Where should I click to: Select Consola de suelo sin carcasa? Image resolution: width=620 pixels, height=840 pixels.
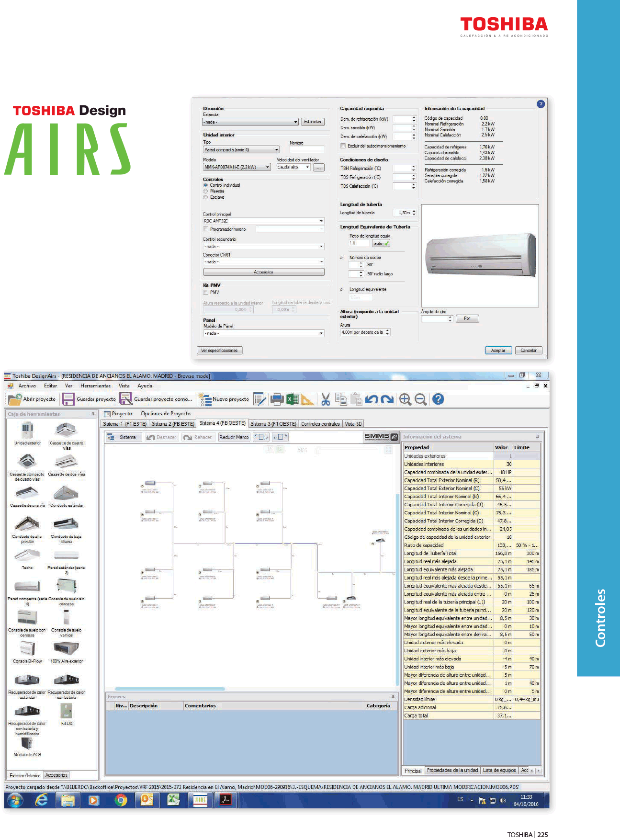tap(66, 586)
